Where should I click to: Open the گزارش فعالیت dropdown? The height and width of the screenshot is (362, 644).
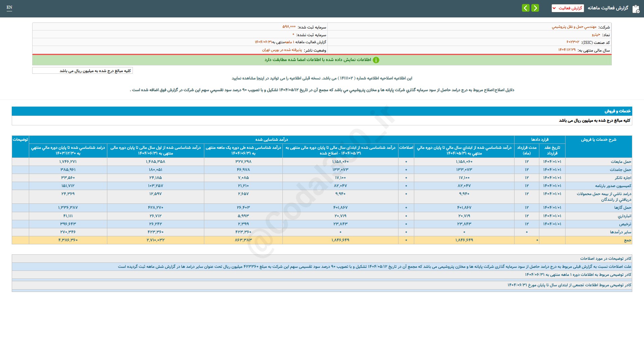point(568,8)
